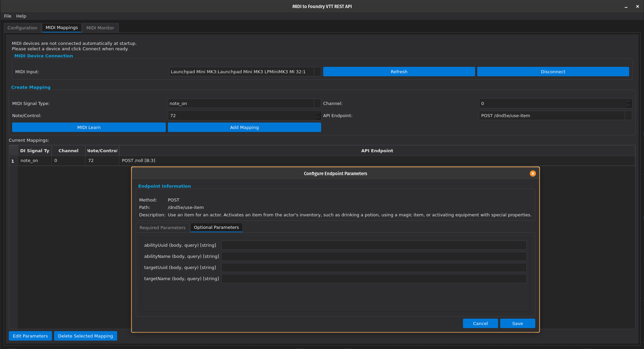Switch to the Required Parameters tab
The height and width of the screenshot is (349, 644).
click(x=162, y=227)
